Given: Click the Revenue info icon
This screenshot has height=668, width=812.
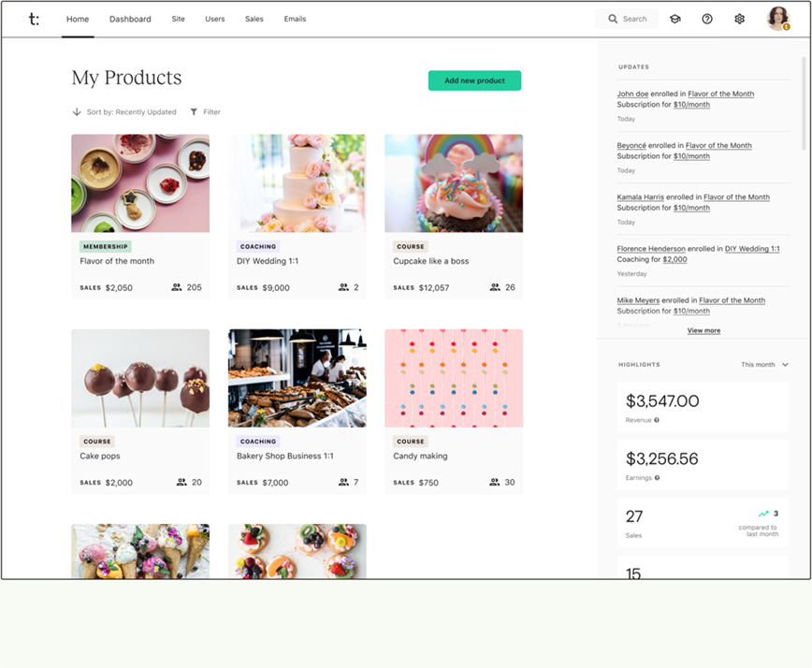Looking at the screenshot, I should (657, 420).
